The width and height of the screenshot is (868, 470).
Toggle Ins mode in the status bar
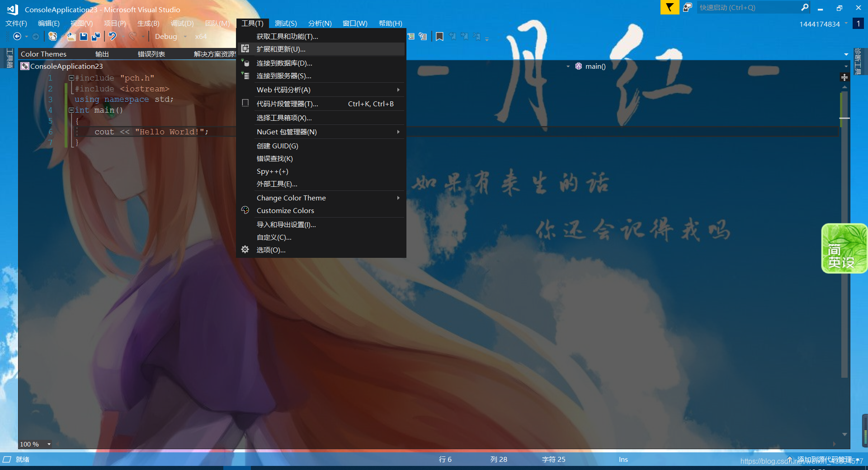click(623, 459)
